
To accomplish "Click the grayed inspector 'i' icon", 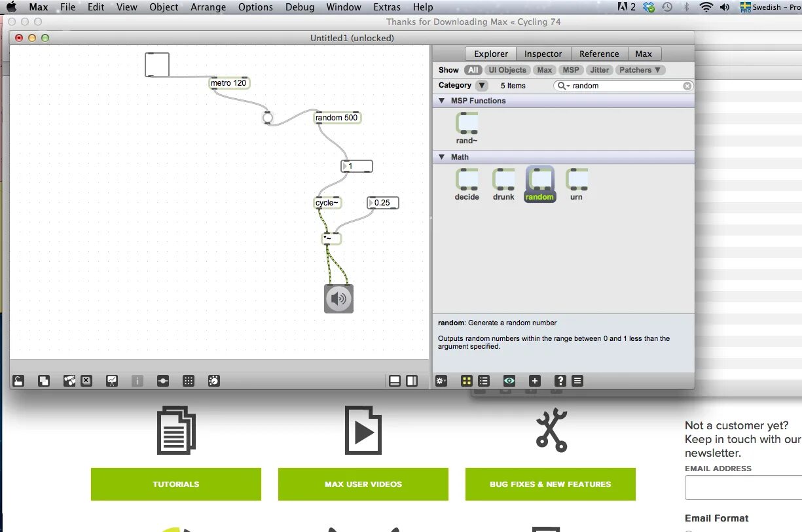I will 137,381.
